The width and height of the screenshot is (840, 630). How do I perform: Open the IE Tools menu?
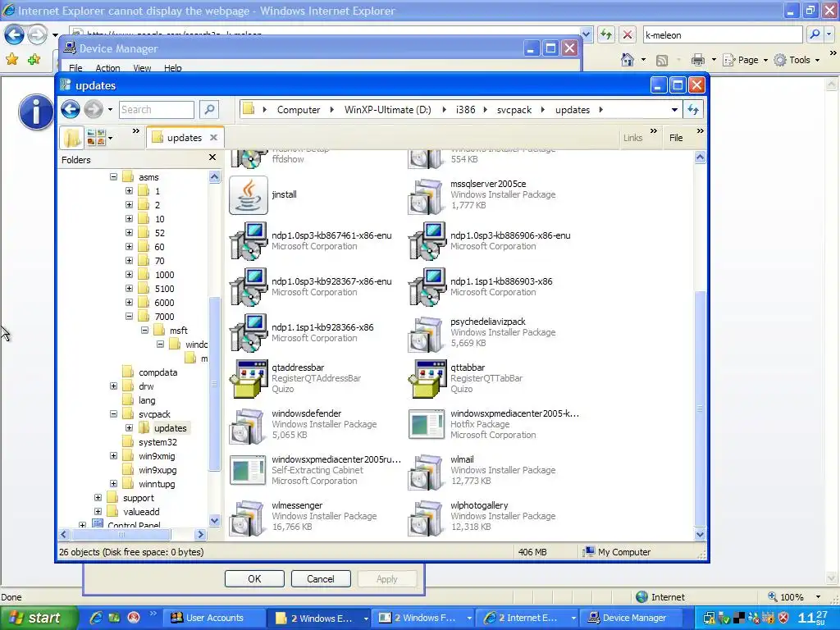coord(797,60)
